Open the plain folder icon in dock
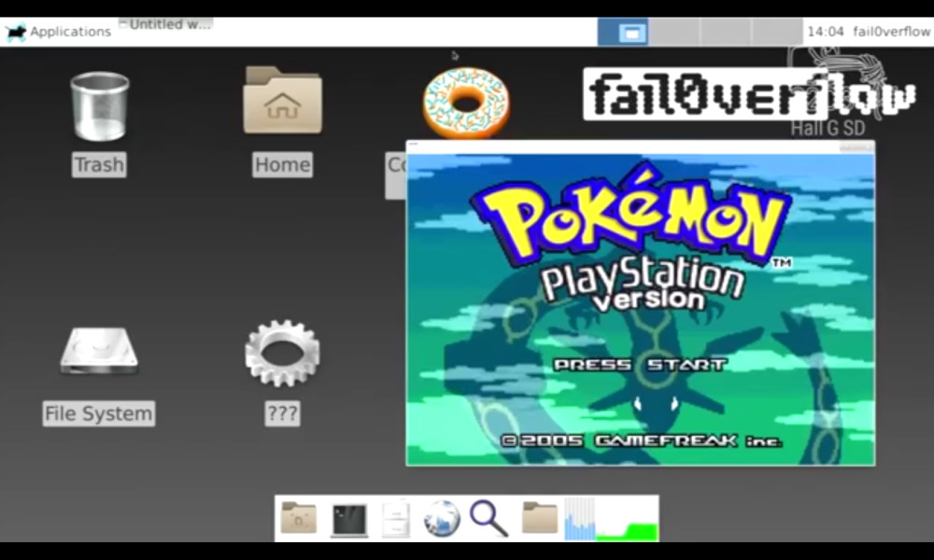Image resolution: width=934 pixels, height=560 pixels. [539, 518]
